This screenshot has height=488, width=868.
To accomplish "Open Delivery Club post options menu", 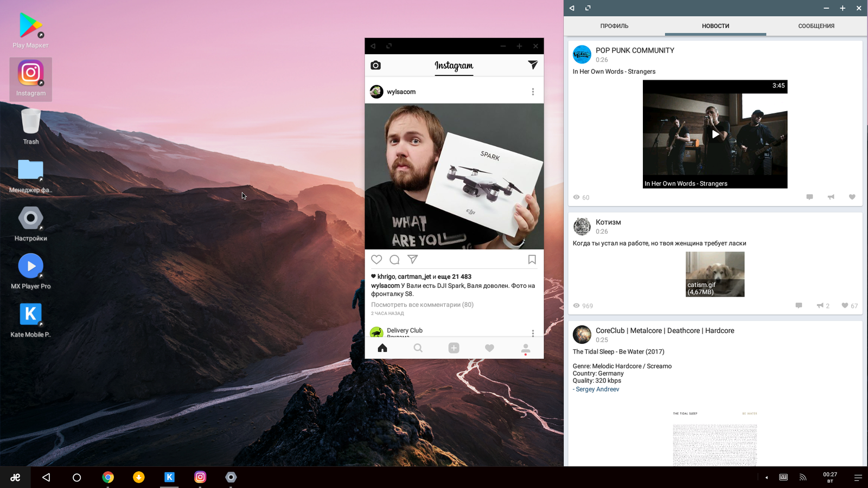I will click(x=533, y=333).
